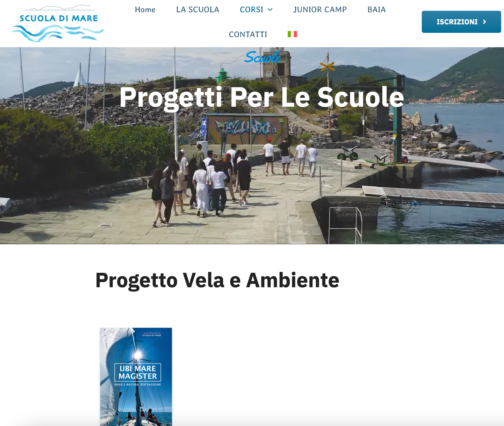Image resolution: width=504 pixels, height=426 pixels.
Task: Click the SCUOLA DI MARE logo text
Action: pos(59,18)
